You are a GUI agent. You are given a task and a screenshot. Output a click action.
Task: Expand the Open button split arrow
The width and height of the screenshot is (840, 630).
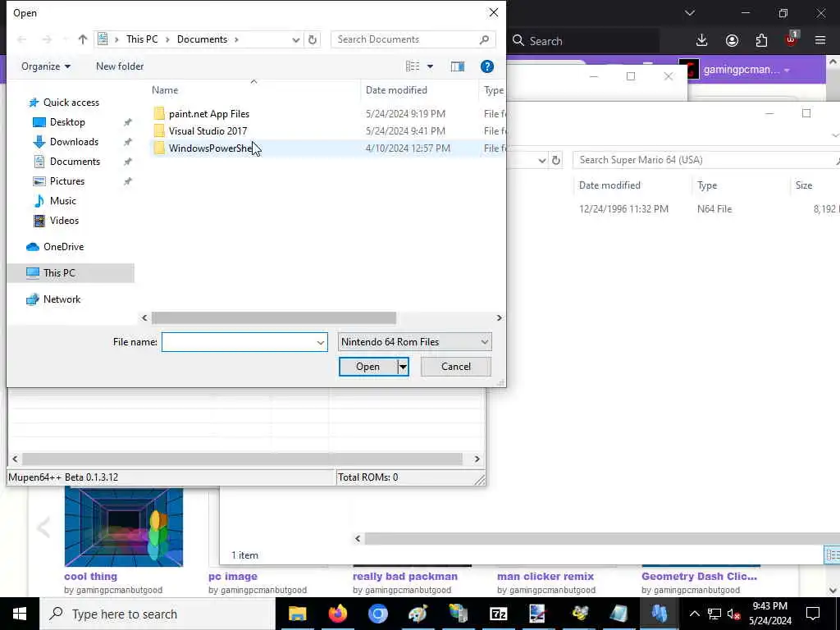(x=403, y=367)
